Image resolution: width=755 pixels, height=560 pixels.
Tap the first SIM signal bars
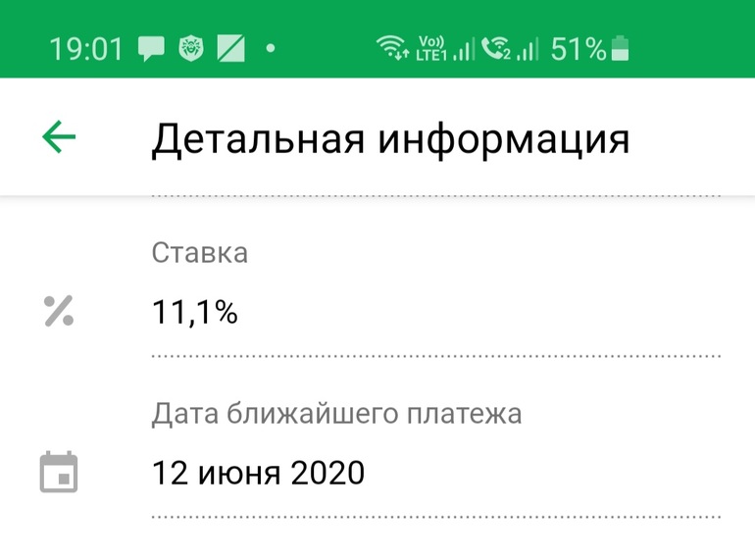(x=463, y=49)
